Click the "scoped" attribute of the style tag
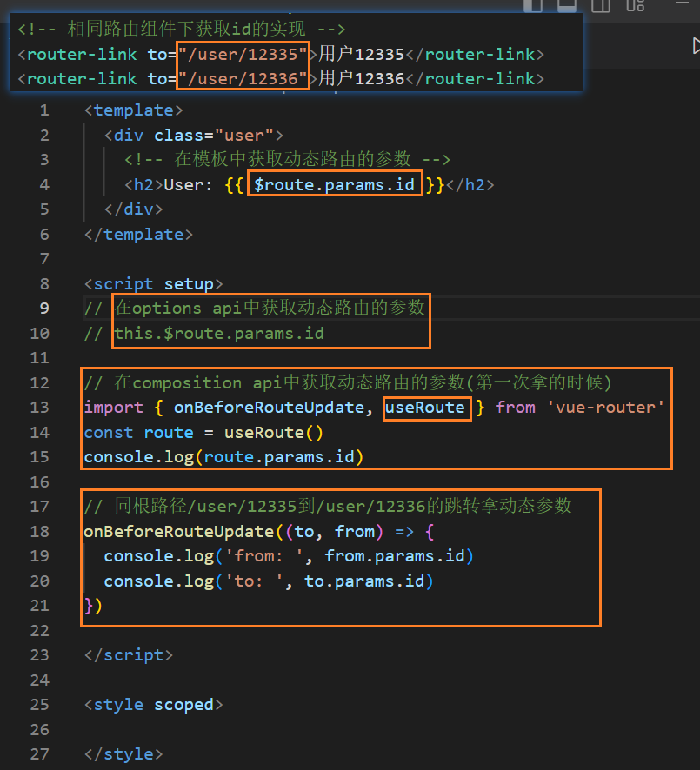The image size is (700, 770). tap(183, 705)
